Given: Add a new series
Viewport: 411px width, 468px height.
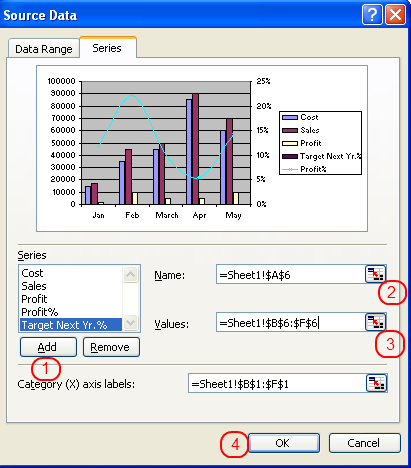Looking at the screenshot, I should [x=48, y=347].
